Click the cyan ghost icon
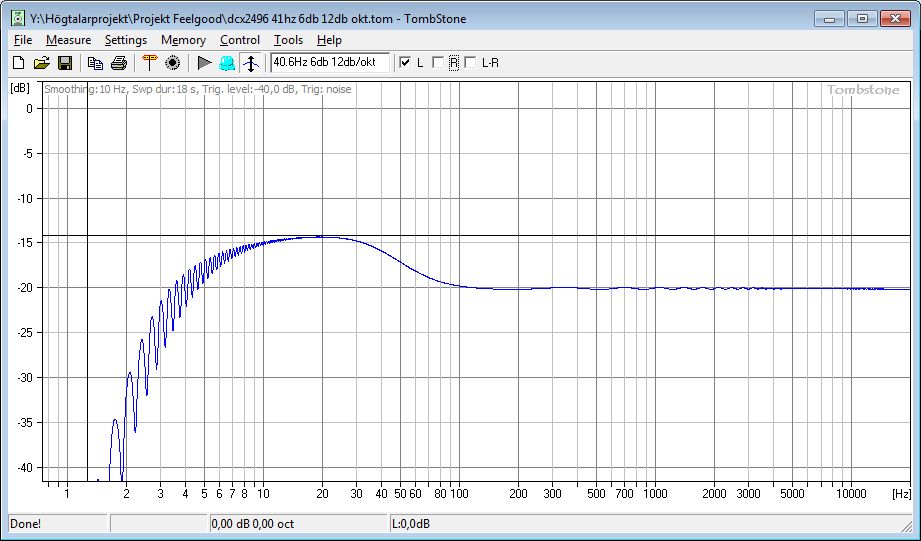The image size is (921, 541). click(x=227, y=63)
